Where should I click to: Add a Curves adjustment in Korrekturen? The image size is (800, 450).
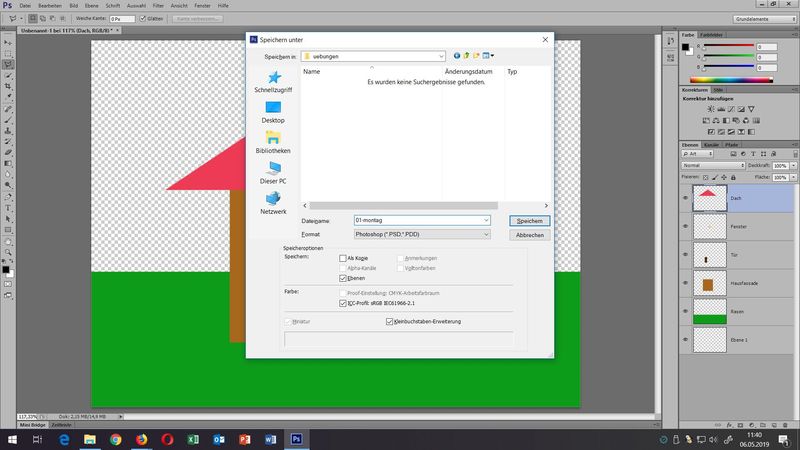point(731,109)
